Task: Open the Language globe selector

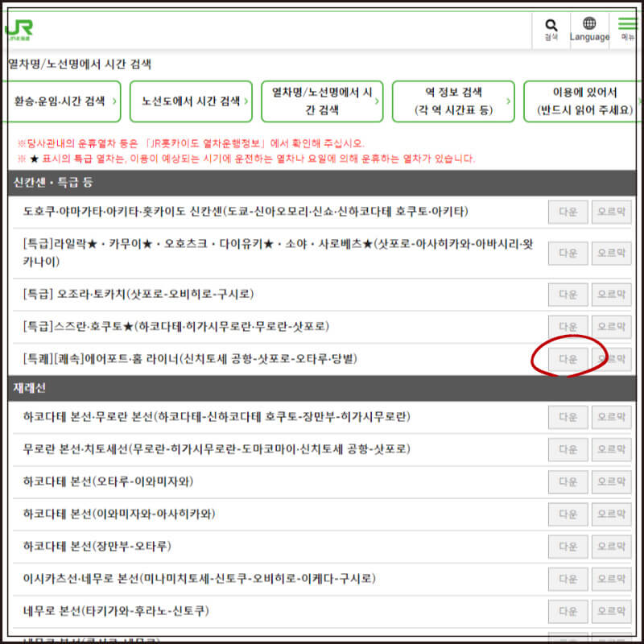Action: click(x=589, y=30)
